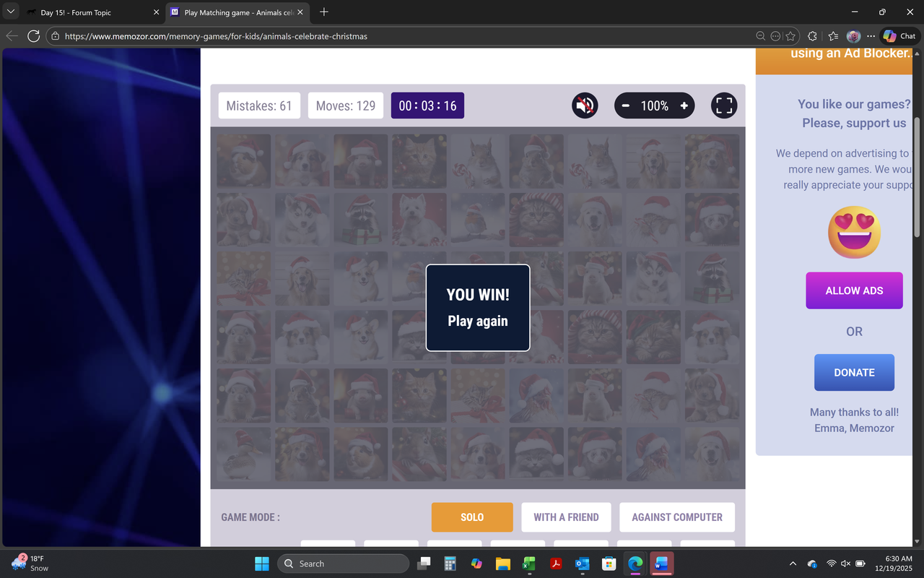Open Task View on the taskbar
Viewport: 924px width, 578px height.
425,564
